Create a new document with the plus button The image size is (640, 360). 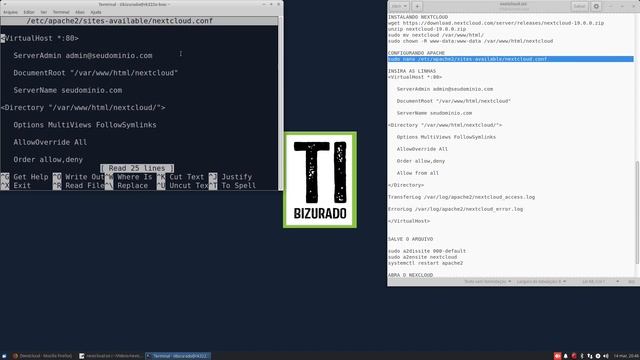417,6
